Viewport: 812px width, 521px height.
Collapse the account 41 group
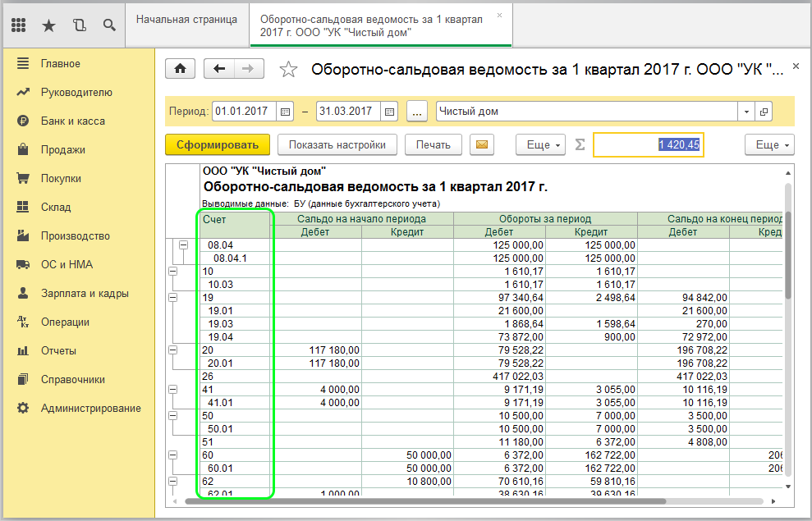pos(172,389)
